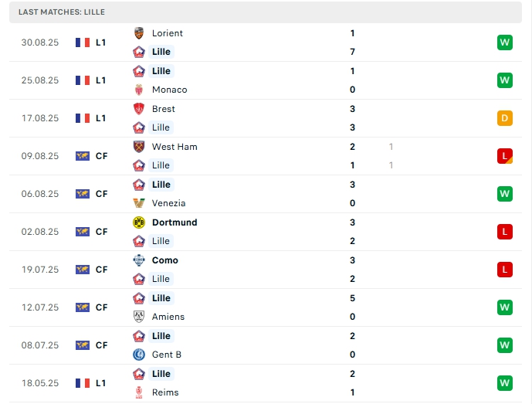
Task: Click the Como team crest icon
Action: click(x=139, y=260)
